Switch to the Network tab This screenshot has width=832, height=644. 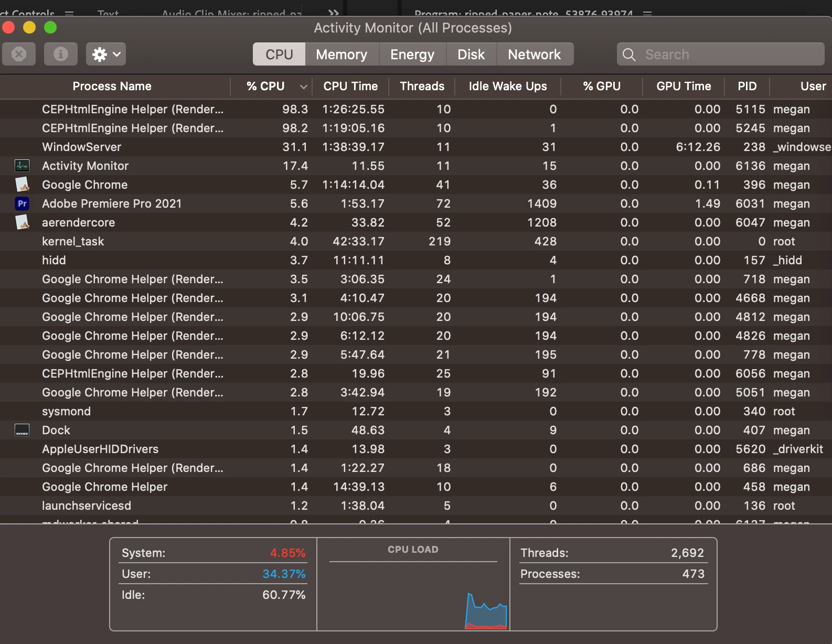(x=535, y=55)
